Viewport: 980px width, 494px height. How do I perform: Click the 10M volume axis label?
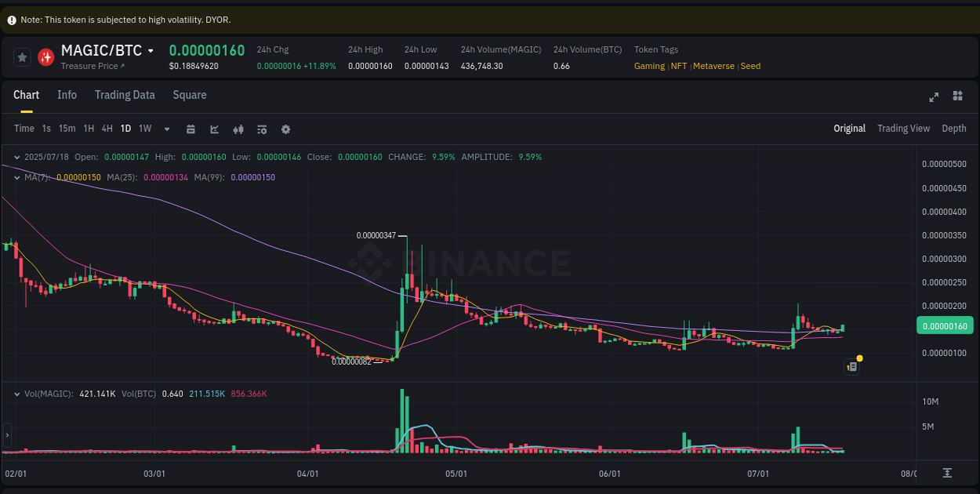pyautogui.click(x=930, y=401)
